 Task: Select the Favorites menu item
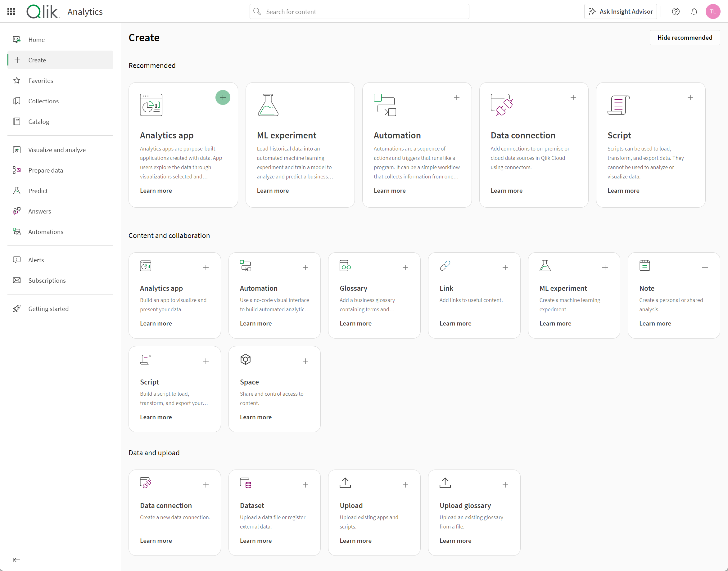click(x=40, y=80)
